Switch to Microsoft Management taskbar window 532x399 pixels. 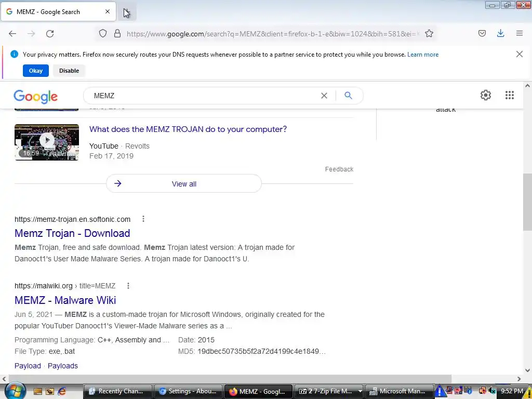click(400, 391)
